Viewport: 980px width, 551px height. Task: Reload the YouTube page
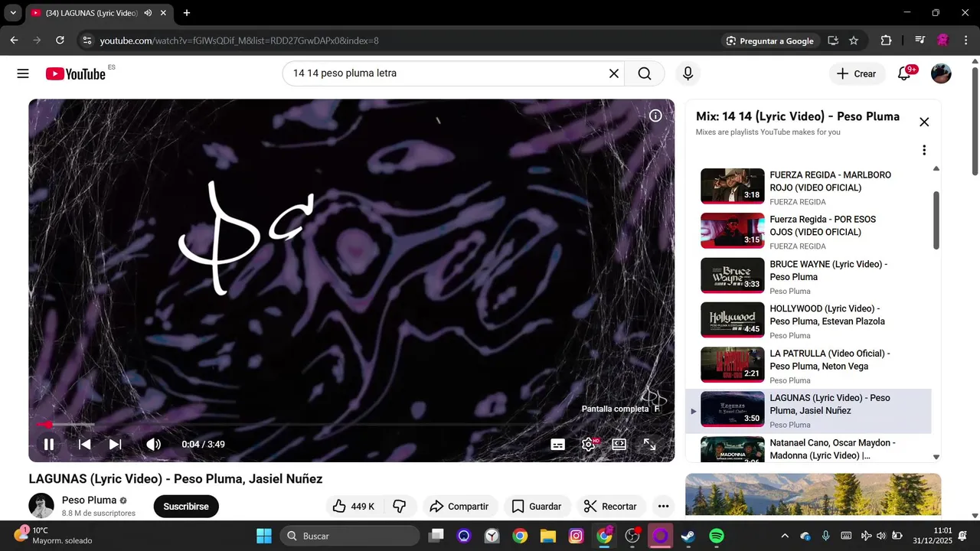[x=60, y=41]
